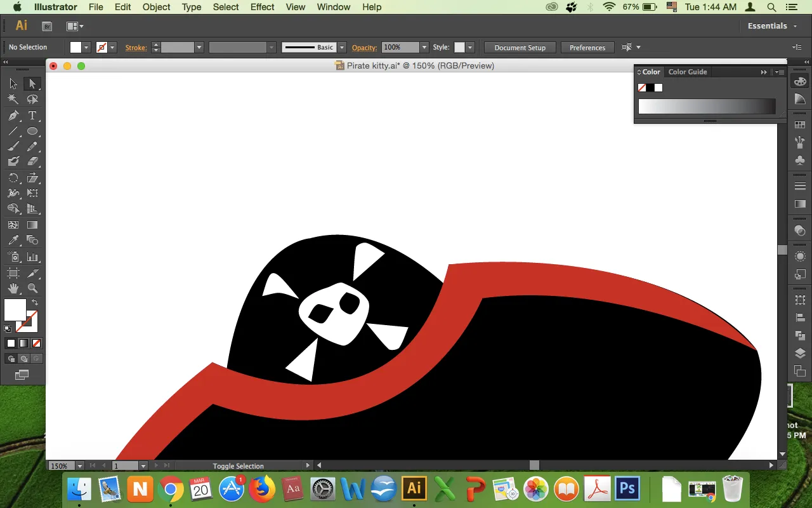Open the Select menu
812x508 pixels.
pos(226,7)
